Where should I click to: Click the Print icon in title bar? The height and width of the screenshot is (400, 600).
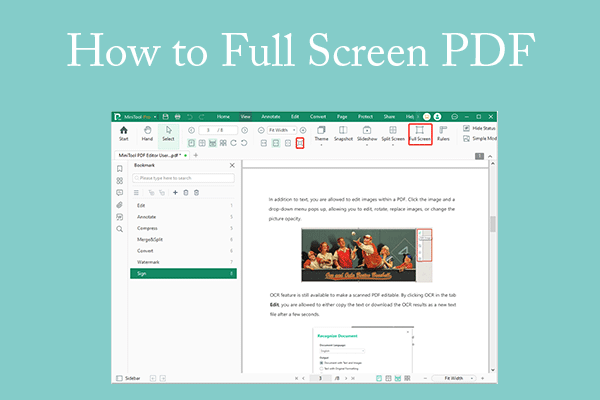click(x=178, y=116)
